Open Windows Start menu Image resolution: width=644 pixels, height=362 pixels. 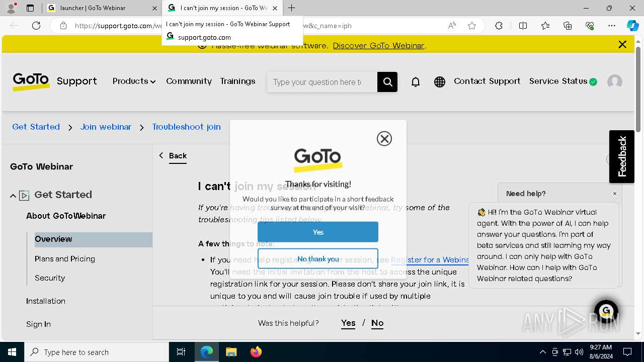[12, 352]
